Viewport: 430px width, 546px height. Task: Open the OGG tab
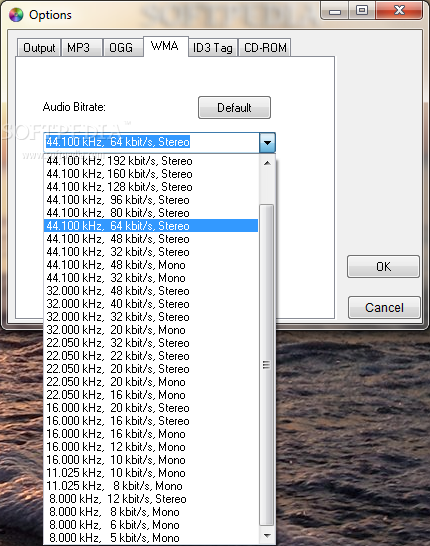(123, 47)
